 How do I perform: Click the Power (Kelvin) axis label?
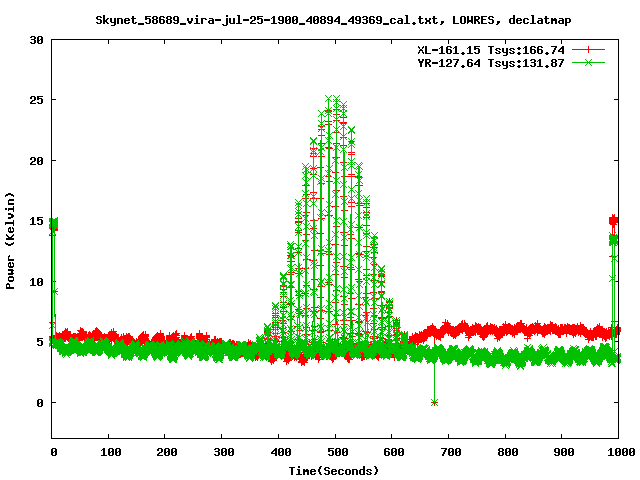(10, 241)
